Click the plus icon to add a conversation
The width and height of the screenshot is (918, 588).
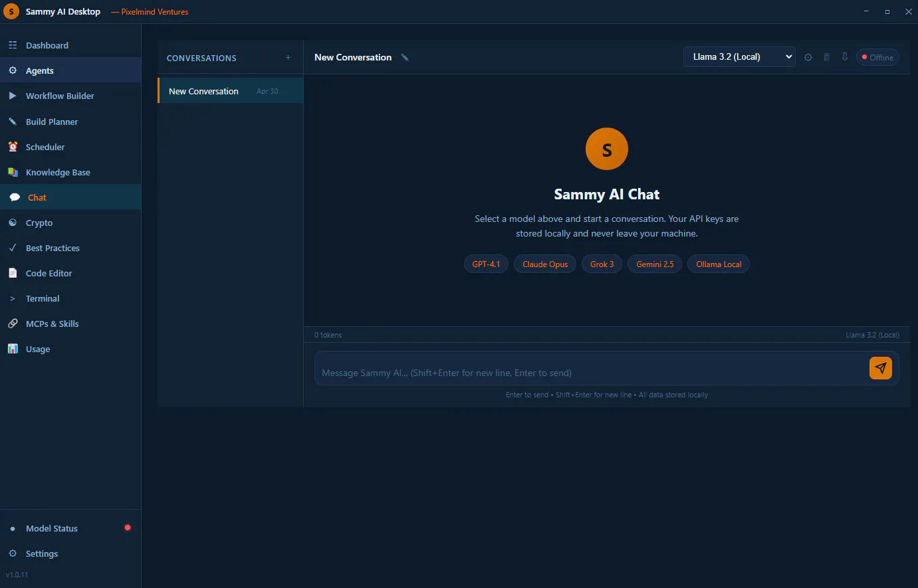(288, 58)
